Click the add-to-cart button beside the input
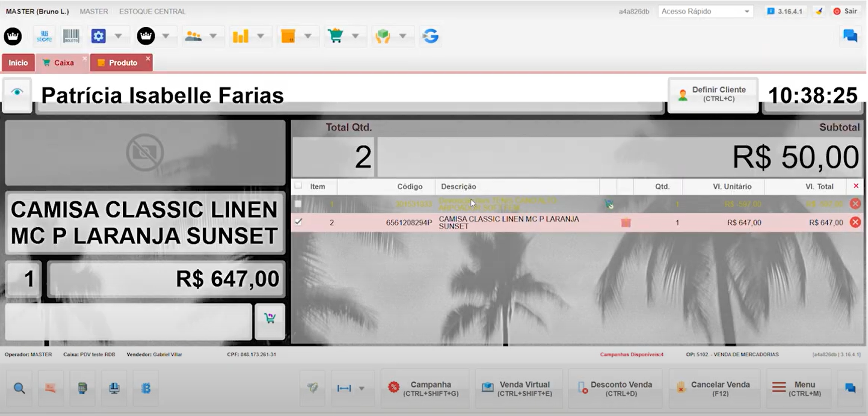The width and height of the screenshot is (868, 416). (270, 318)
